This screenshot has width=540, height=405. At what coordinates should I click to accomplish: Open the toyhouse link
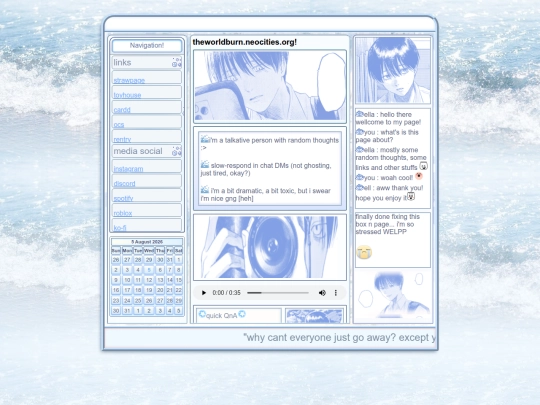pos(127,95)
